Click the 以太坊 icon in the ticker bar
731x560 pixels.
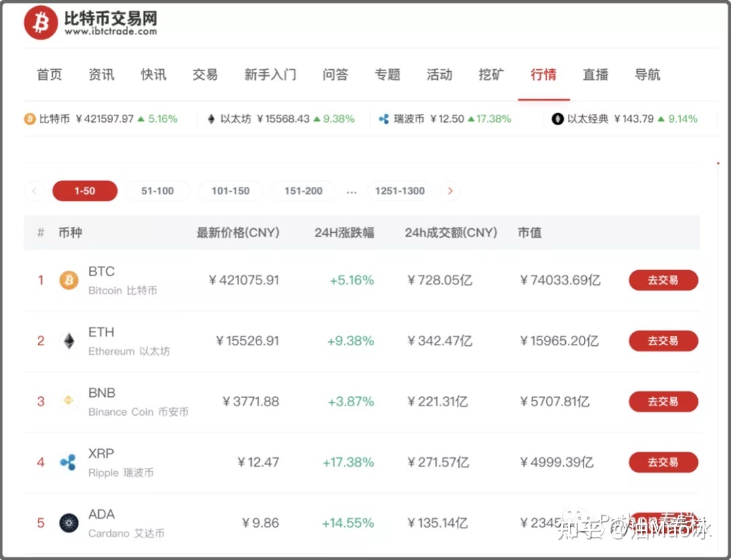coord(212,119)
